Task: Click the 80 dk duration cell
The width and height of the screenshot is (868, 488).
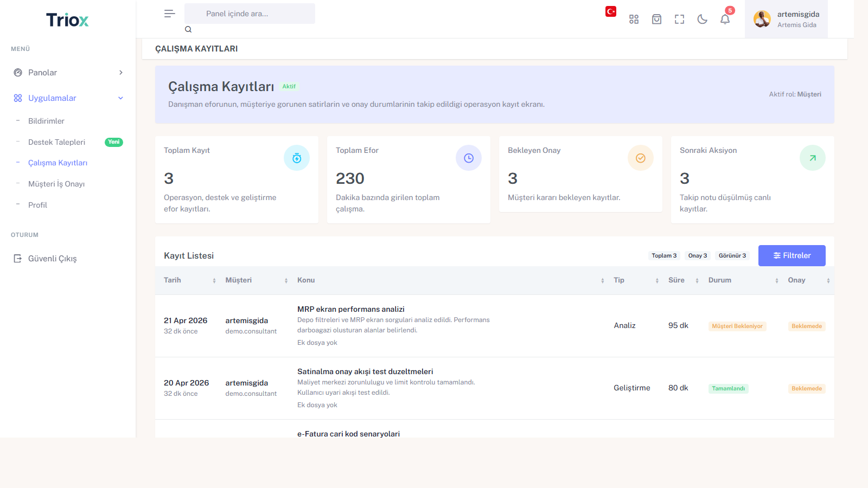Action: point(678,388)
